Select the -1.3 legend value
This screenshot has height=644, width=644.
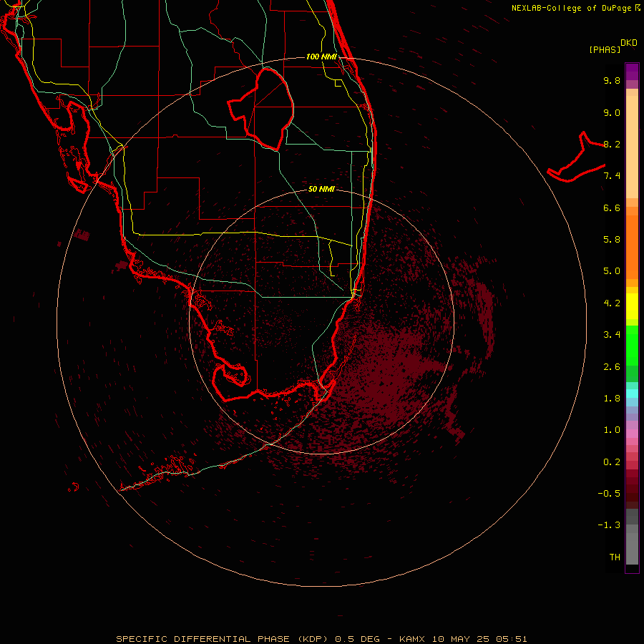(x=609, y=525)
